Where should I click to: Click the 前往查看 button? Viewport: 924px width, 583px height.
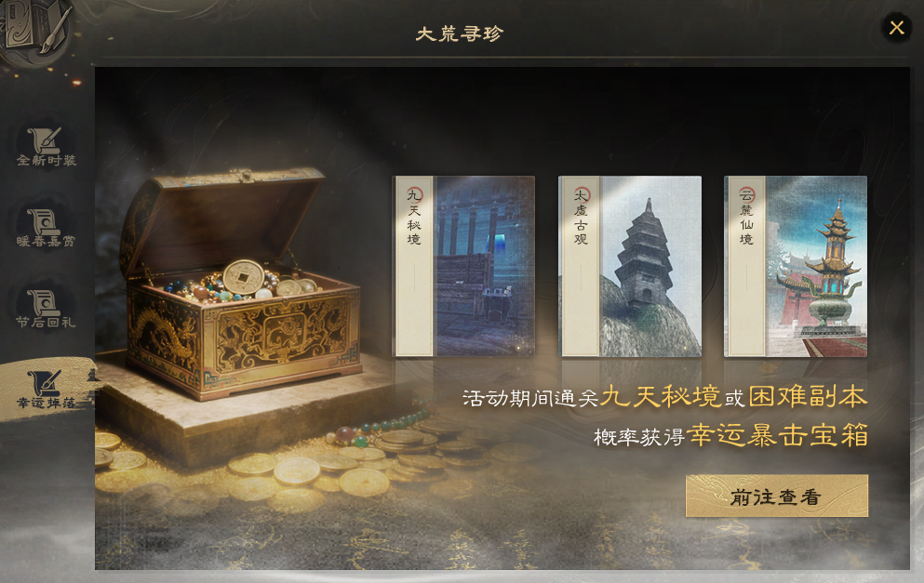[x=777, y=497]
